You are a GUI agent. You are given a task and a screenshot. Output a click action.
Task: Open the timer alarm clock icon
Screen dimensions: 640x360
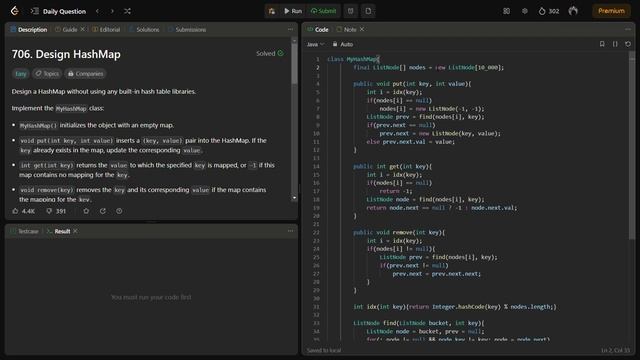click(x=351, y=11)
